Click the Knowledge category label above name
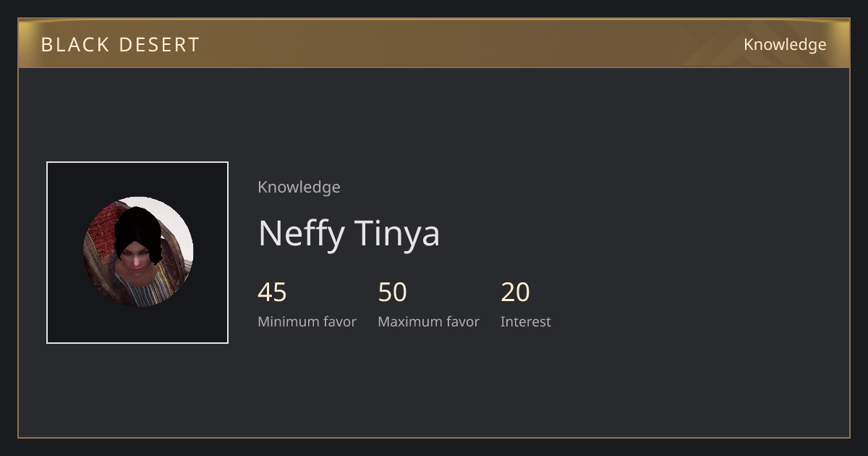The width and height of the screenshot is (868, 456). click(299, 187)
